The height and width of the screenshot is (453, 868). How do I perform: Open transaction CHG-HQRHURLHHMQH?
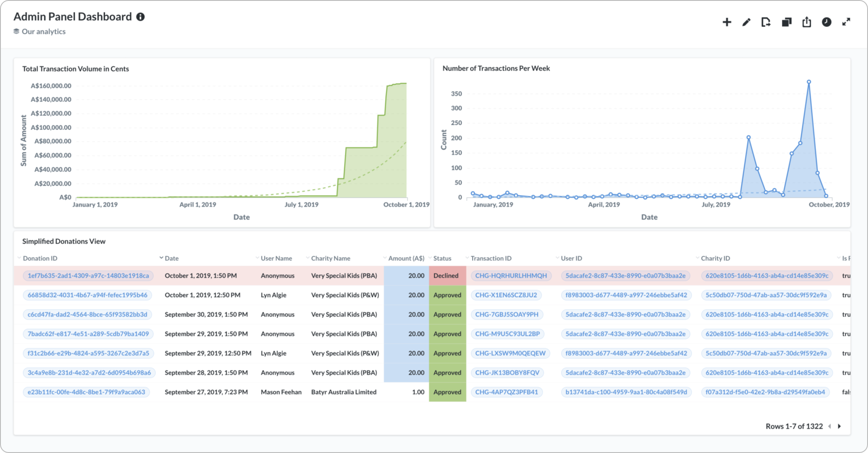[511, 276]
